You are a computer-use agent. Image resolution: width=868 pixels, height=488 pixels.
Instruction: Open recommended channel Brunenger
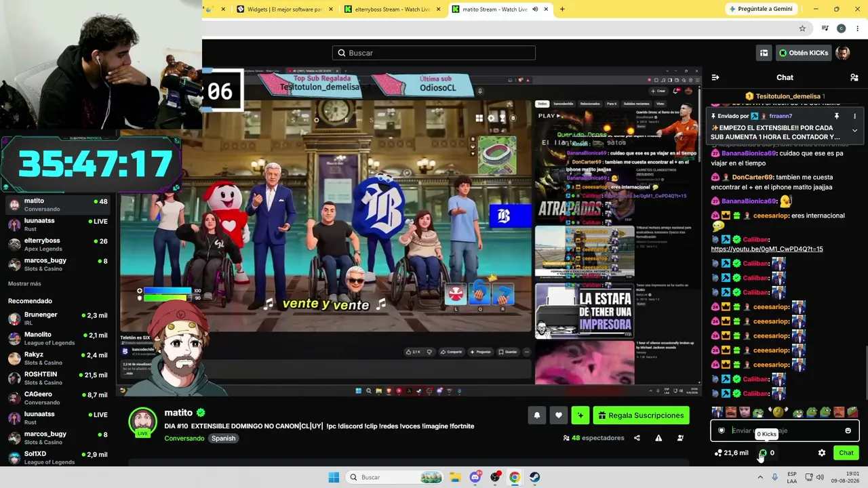coord(58,319)
